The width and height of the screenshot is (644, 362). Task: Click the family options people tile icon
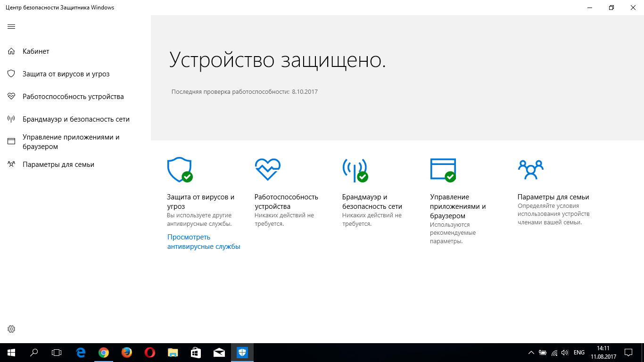click(x=530, y=170)
